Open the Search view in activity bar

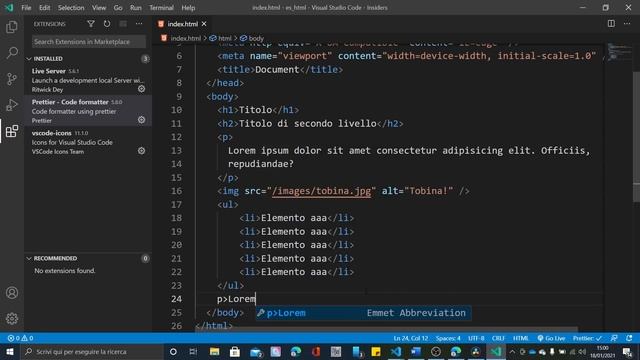[12, 53]
